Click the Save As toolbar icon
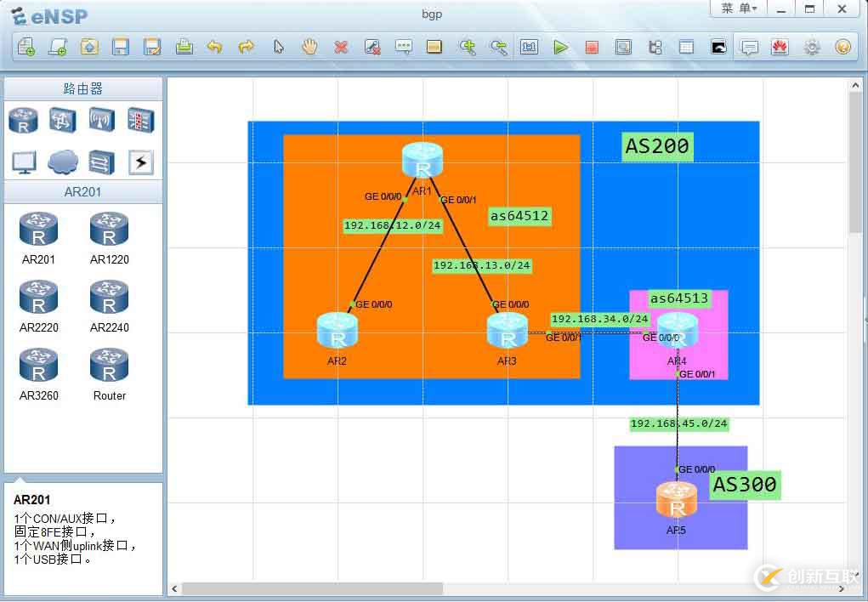Viewport: 868px width, 602px height. click(x=151, y=47)
